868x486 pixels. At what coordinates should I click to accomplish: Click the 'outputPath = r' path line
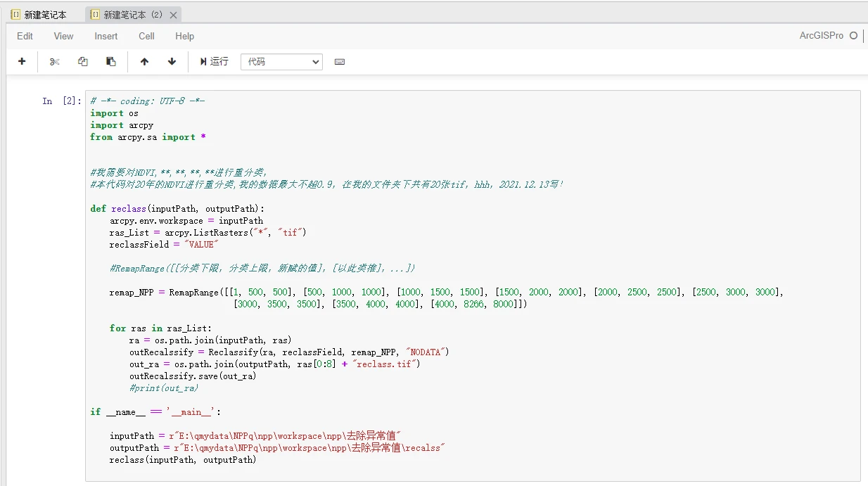click(x=277, y=448)
